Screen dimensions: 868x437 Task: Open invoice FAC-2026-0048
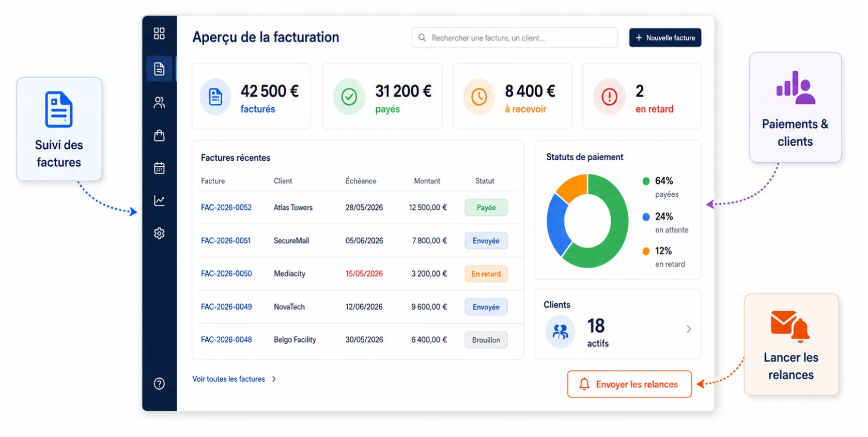click(x=226, y=340)
